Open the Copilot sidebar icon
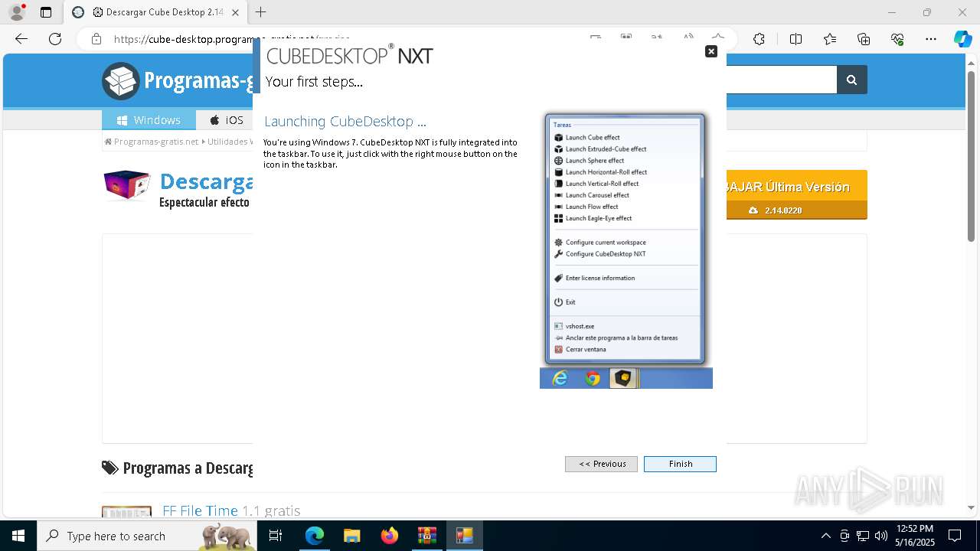Viewport: 980px width, 551px height. (x=962, y=39)
